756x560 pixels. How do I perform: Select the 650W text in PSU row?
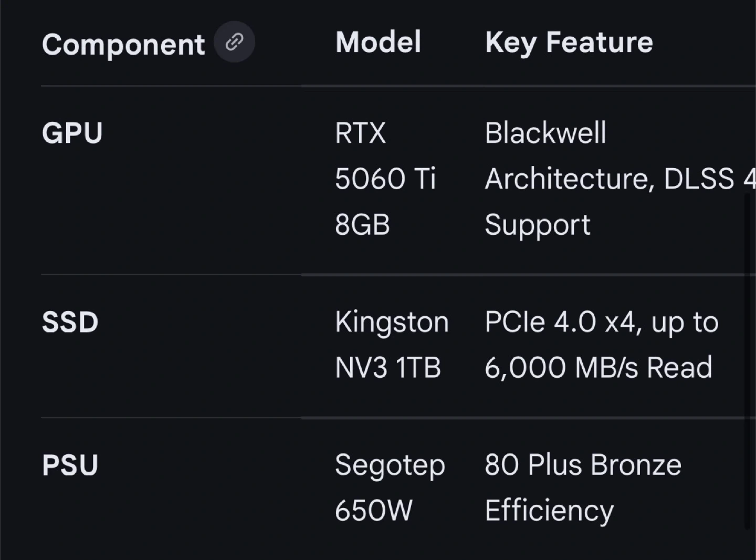(374, 510)
